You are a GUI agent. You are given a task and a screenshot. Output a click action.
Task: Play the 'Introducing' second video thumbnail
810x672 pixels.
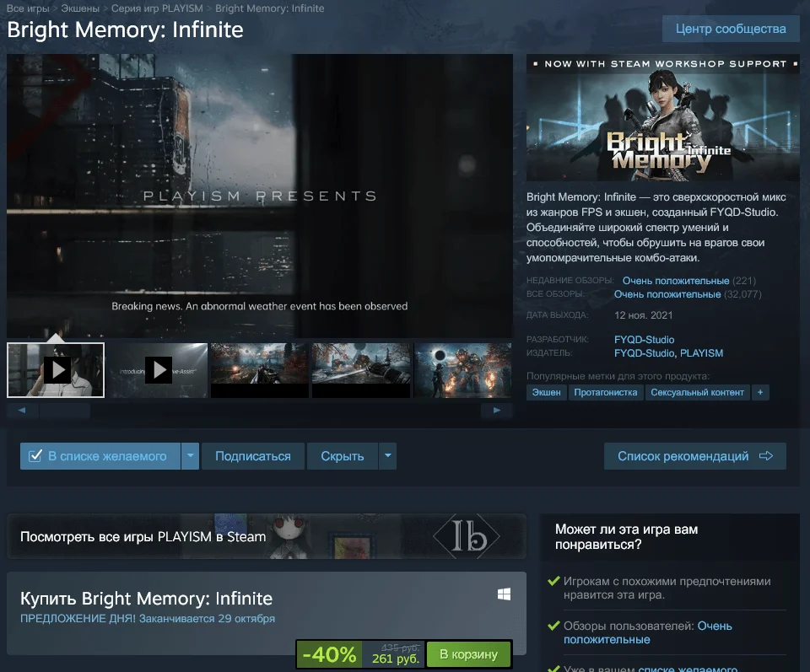[x=158, y=370]
